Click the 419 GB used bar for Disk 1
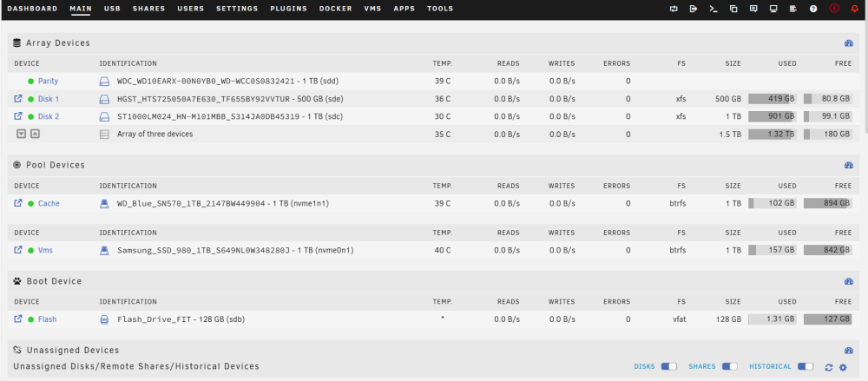This screenshot has height=381, width=868. click(773, 99)
